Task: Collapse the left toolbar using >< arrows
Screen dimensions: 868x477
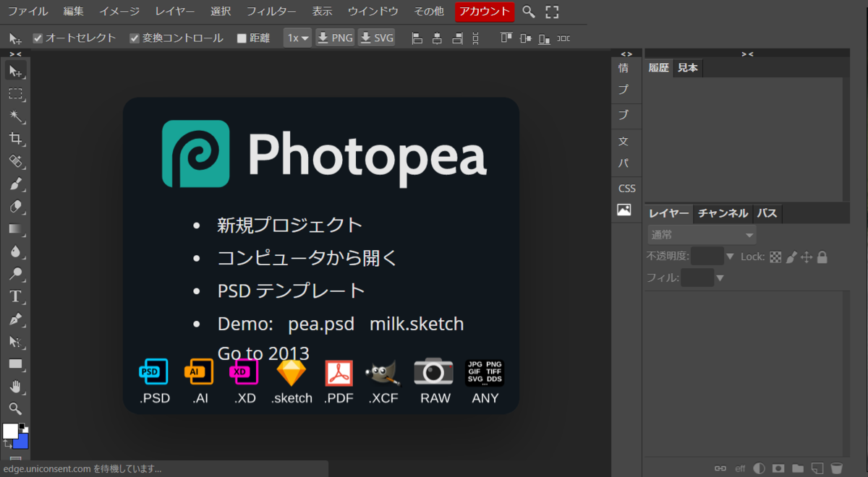Action: tap(15, 53)
